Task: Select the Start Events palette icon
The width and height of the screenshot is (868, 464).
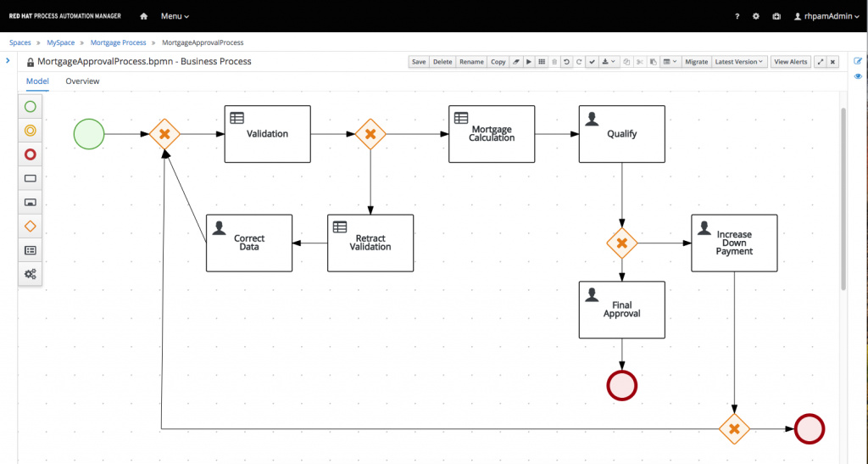Action: (x=31, y=107)
